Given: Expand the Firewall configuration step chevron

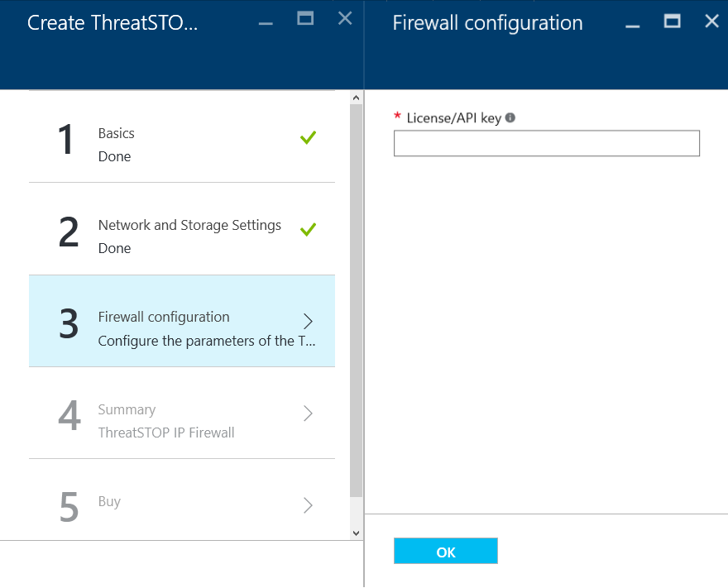Looking at the screenshot, I should pos(308,321).
